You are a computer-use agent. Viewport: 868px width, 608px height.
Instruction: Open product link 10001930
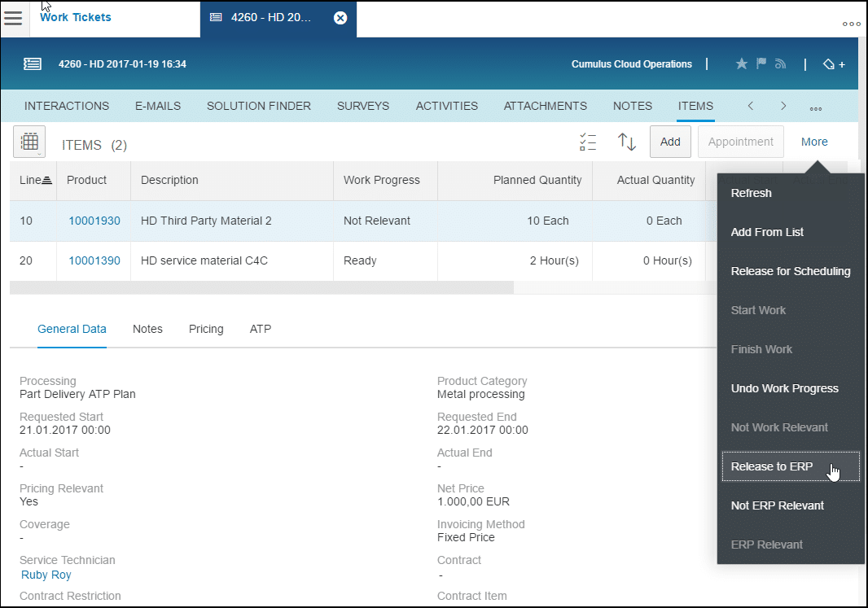(94, 221)
